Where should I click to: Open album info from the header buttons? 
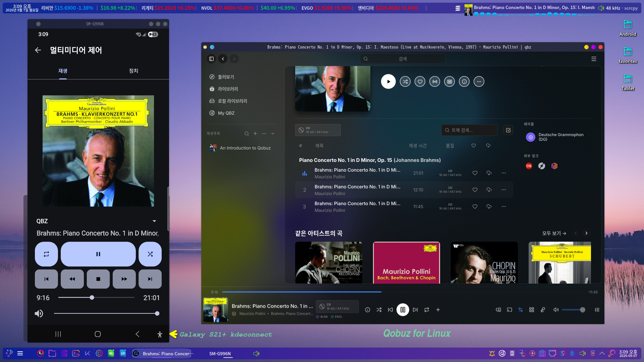click(464, 81)
